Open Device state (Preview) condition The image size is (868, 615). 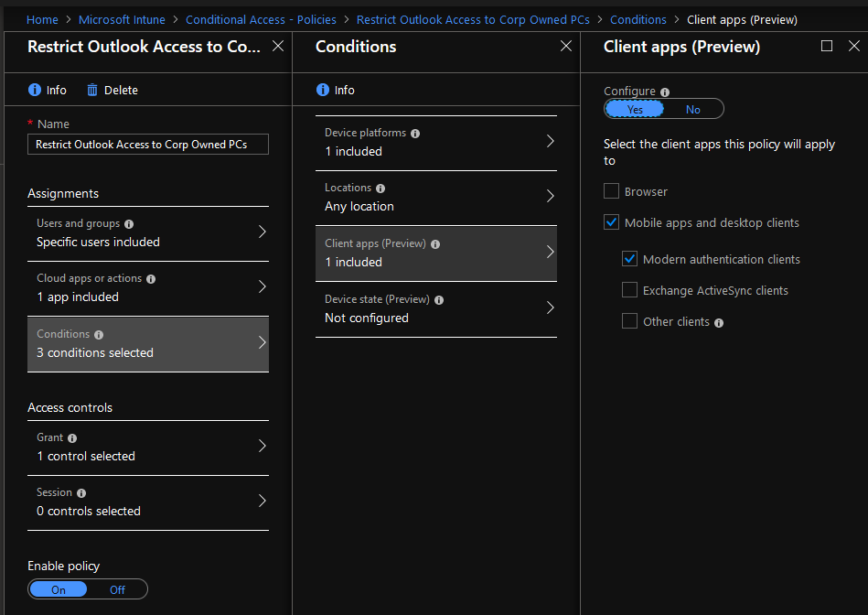point(435,308)
